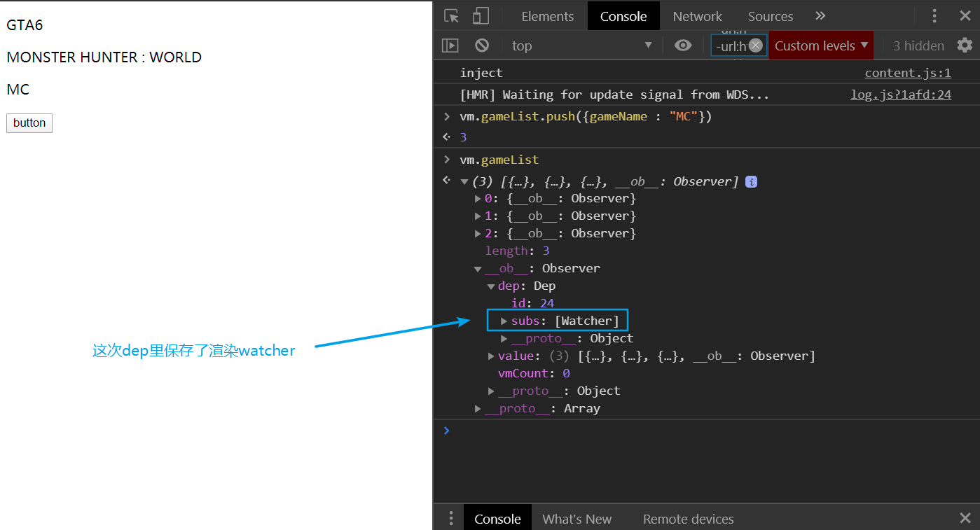
Task: Click the 'vmCount: 0' property
Action: (534, 374)
